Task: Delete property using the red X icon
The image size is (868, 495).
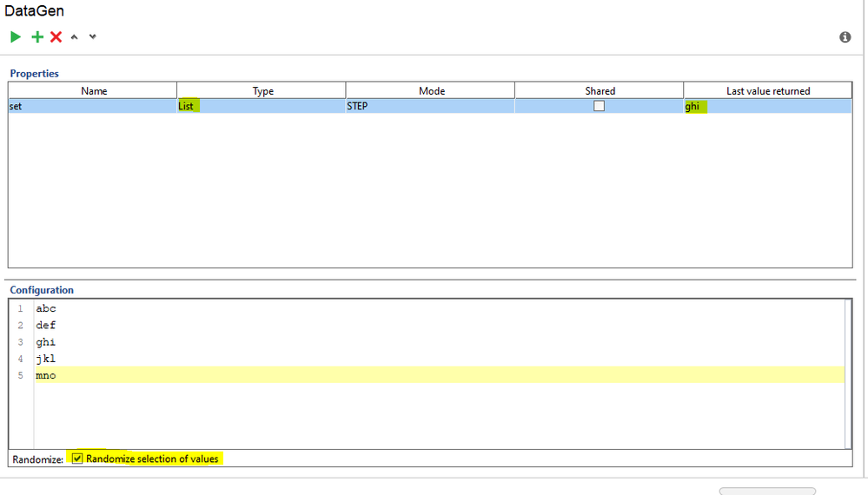Action: pos(56,37)
